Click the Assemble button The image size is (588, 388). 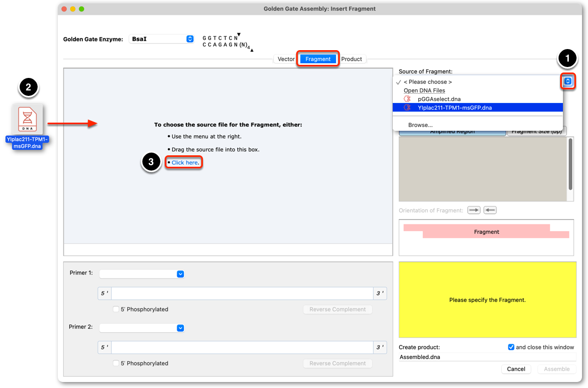pos(556,369)
